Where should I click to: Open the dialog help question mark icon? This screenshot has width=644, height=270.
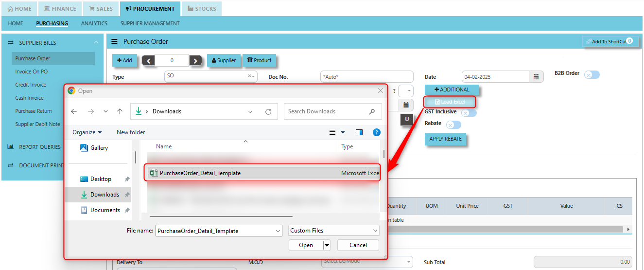pos(376,132)
